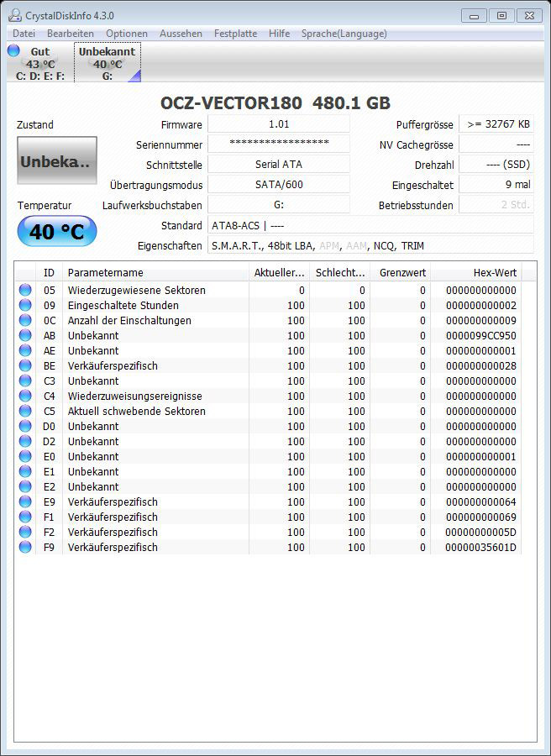The height and width of the screenshot is (756, 551).
Task: Click the blue status orb on Gut tab
Action: 13,50
